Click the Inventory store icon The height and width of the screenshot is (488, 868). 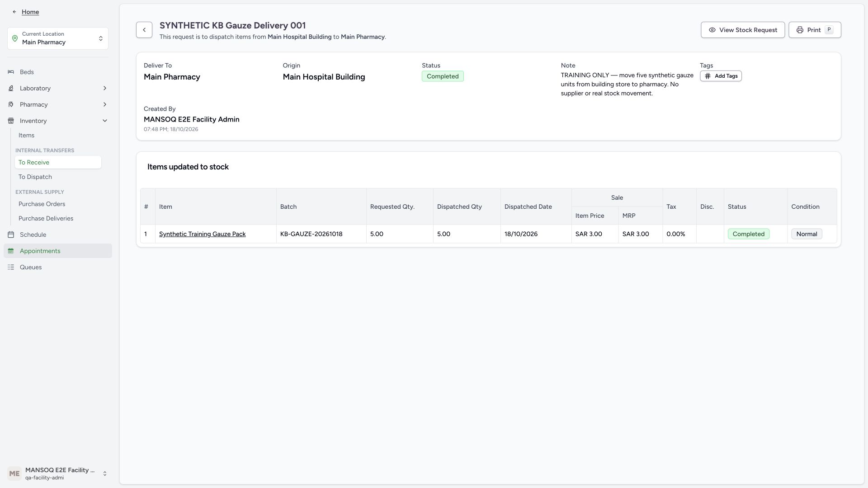click(x=11, y=121)
